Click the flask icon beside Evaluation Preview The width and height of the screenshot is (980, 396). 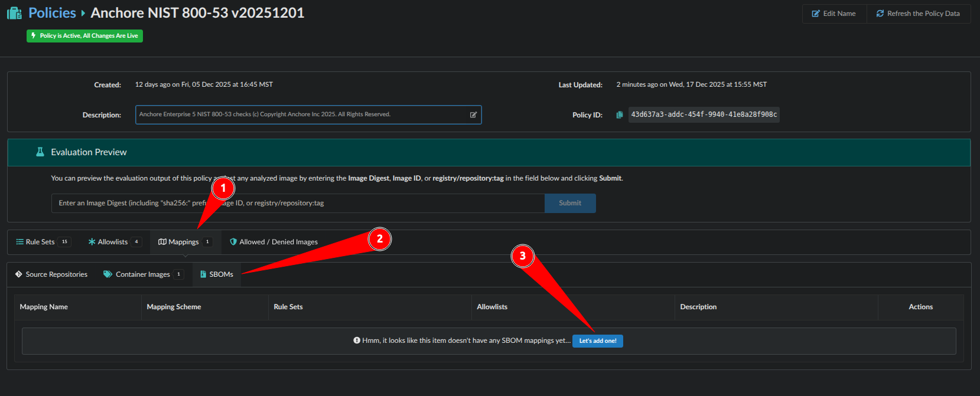[x=40, y=152]
